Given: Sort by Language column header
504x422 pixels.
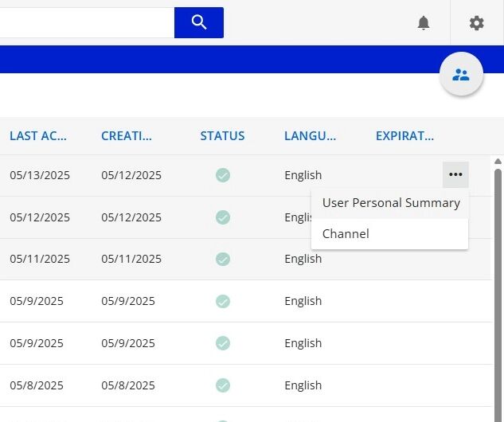Looking at the screenshot, I should point(310,136).
